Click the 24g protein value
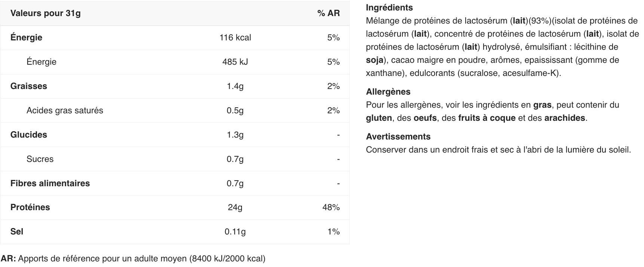Screen dimensions: 644x267 click(x=235, y=207)
